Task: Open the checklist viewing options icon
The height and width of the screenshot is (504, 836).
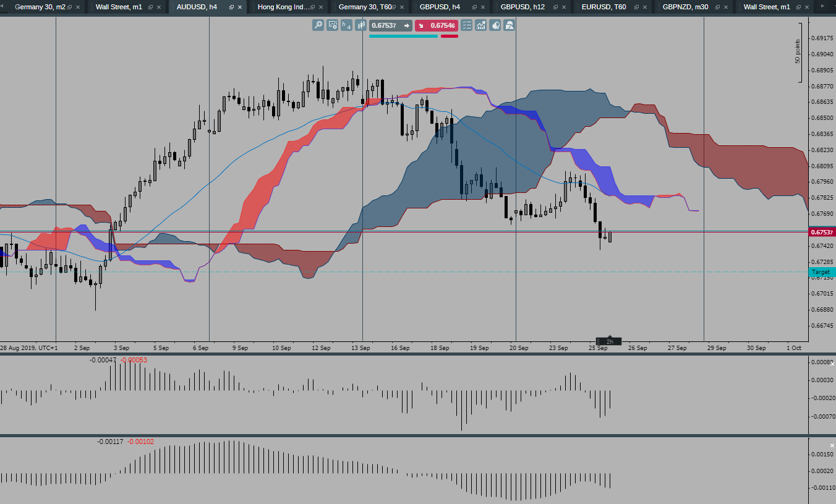Action: [466, 25]
